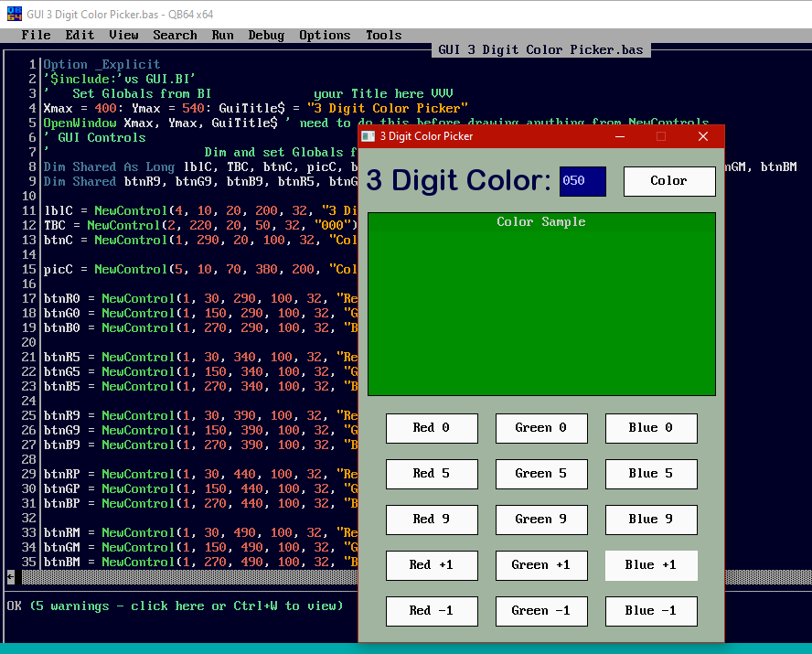
Task: Increase green using Green +1
Action: click(541, 565)
